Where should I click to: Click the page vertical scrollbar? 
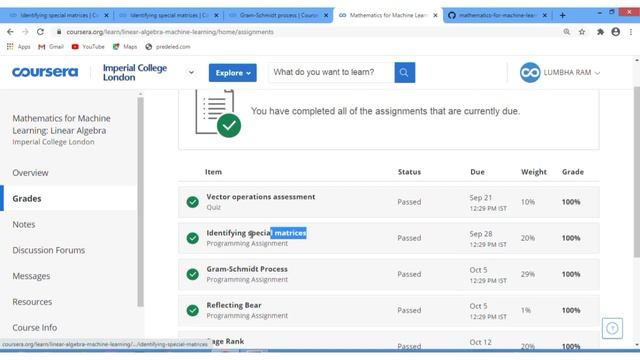click(x=637, y=171)
